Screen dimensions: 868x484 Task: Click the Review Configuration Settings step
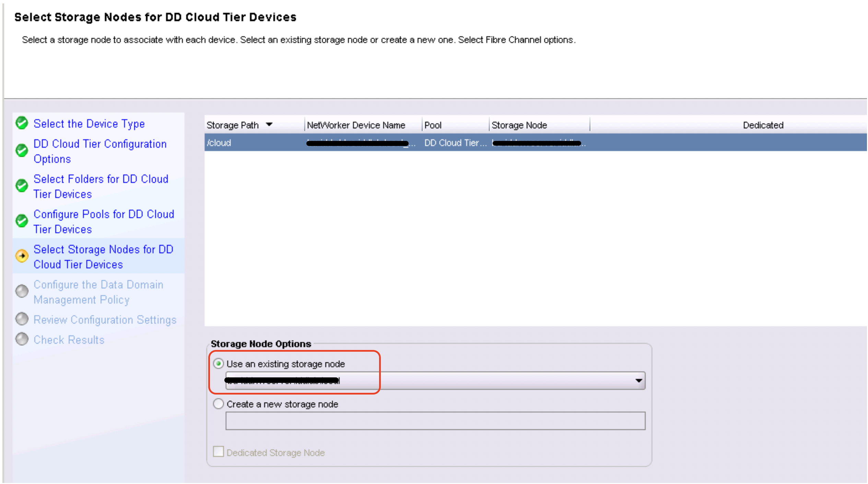click(105, 320)
